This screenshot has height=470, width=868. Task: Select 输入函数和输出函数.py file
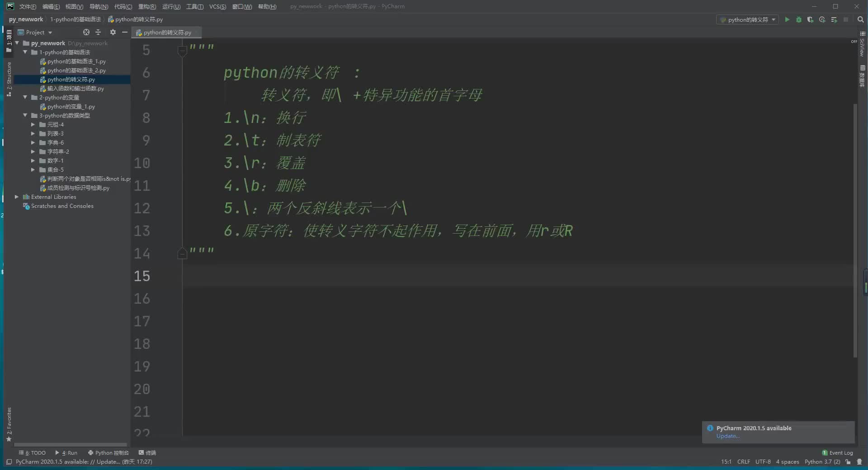pos(75,88)
